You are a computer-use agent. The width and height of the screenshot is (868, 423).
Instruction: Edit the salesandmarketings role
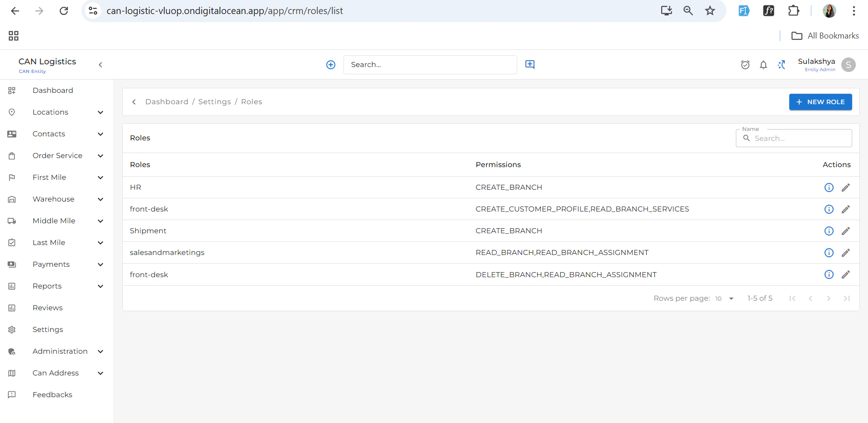point(846,253)
